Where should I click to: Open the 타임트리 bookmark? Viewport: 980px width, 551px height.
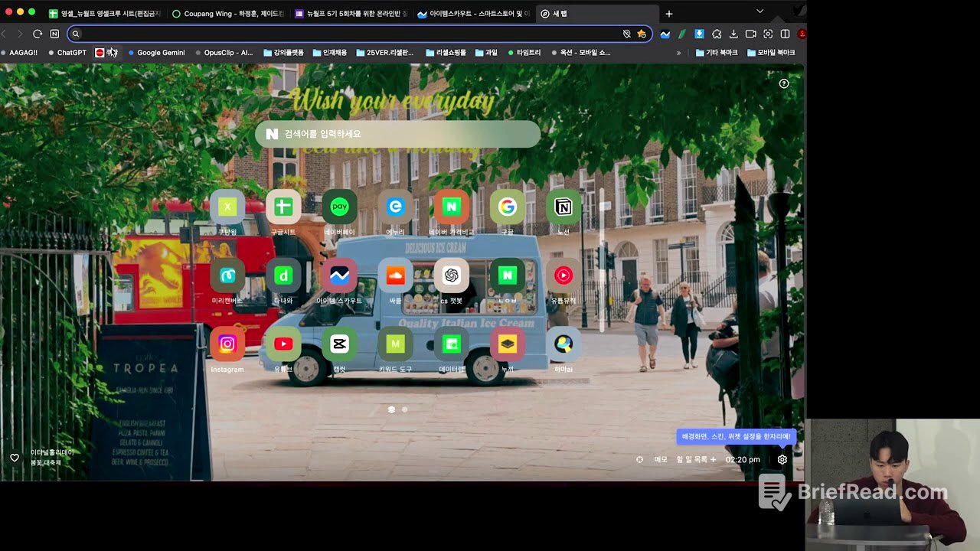[524, 53]
